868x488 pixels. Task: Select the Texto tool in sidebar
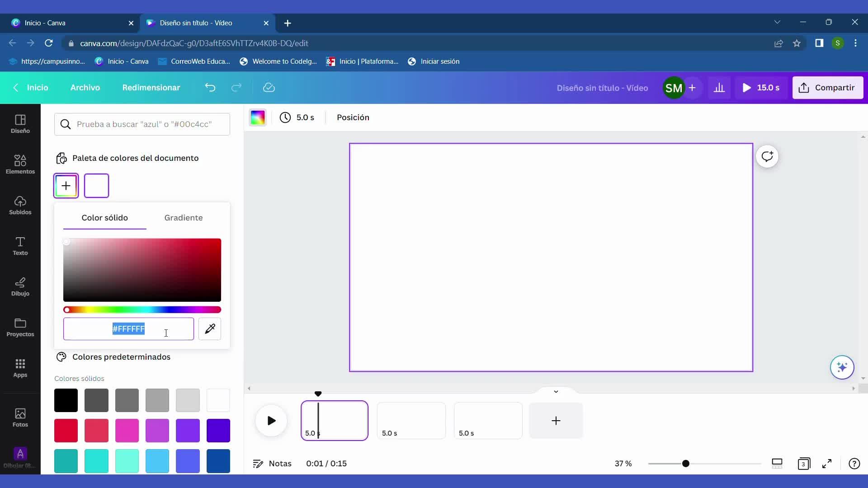[20, 245]
